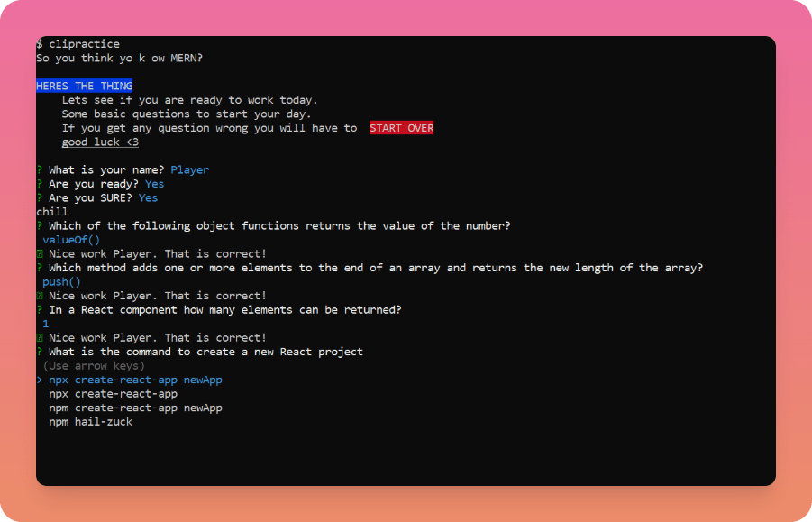Image resolution: width=812 pixels, height=522 pixels.
Task: Select the 'npm create-react-app newApp' option
Action: 135,408
